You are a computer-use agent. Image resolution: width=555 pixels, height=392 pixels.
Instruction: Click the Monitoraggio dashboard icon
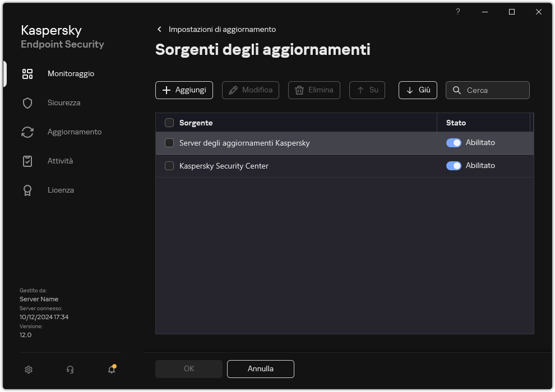click(27, 74)
